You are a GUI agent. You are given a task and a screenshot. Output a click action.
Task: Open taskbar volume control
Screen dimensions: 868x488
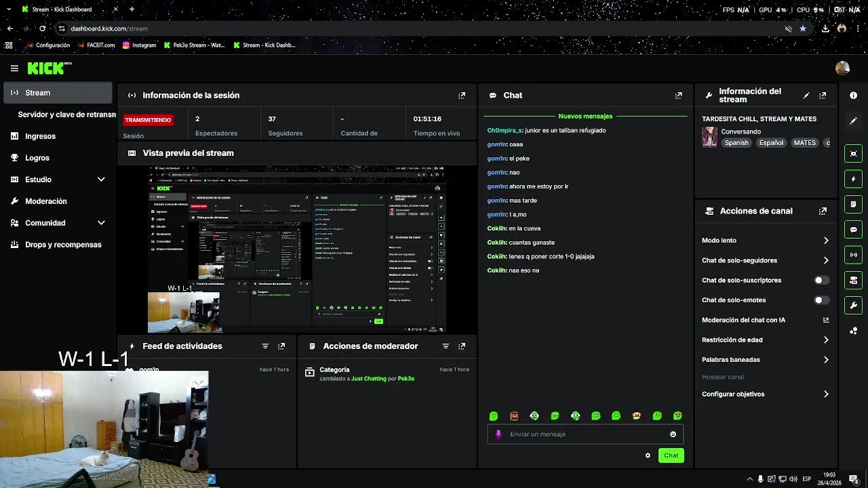(794, 479)
